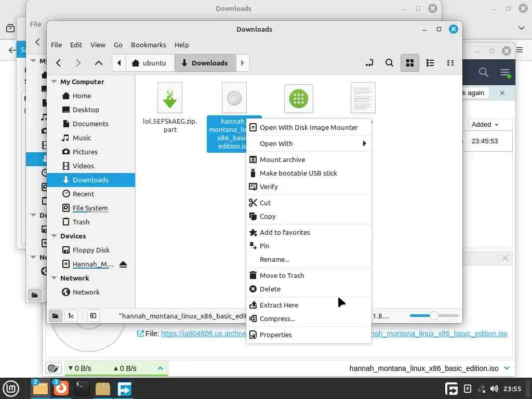Collapse the Network section in sidebar
The image size is (532, 399).
[x=54, y=278]
